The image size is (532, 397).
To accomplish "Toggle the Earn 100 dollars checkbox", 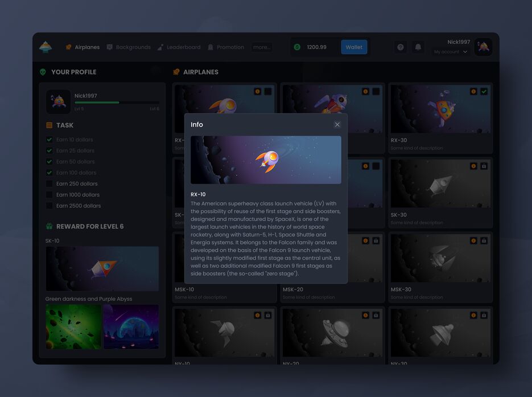I will (50, 173).
